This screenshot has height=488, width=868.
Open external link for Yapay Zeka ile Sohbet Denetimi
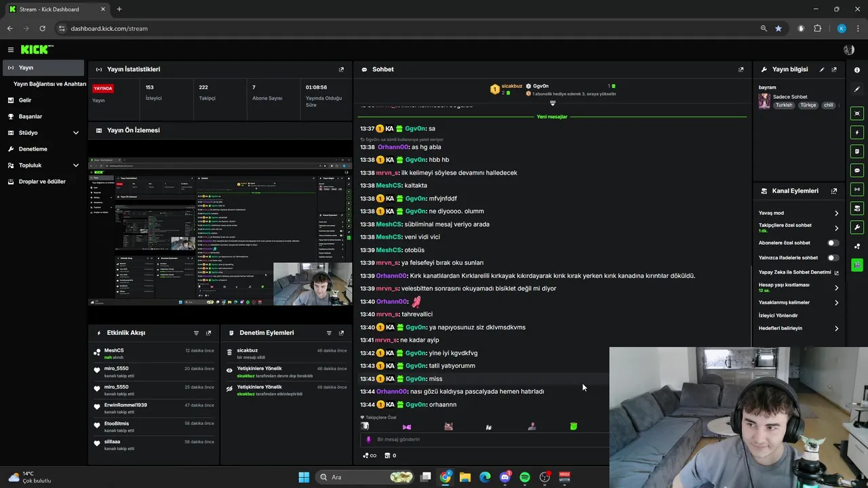[x=836, y=272]
